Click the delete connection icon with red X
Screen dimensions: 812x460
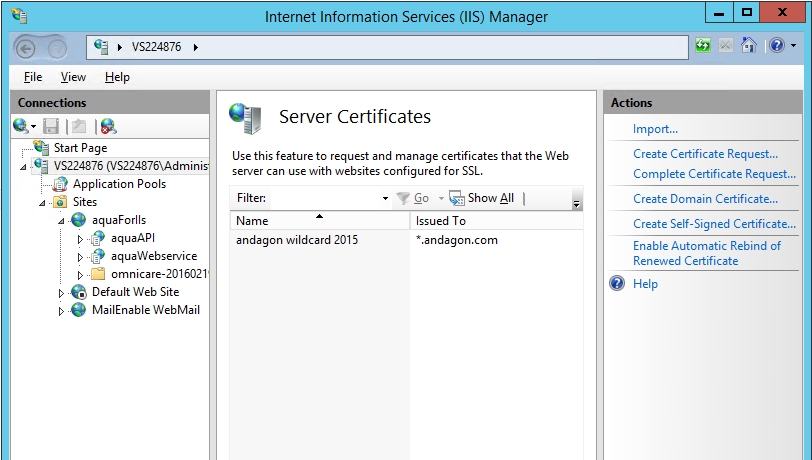pos(107,126)
